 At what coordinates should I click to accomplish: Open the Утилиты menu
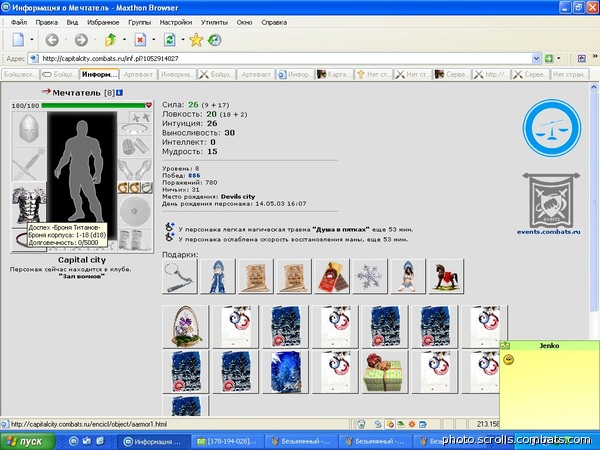click(214, 22)
